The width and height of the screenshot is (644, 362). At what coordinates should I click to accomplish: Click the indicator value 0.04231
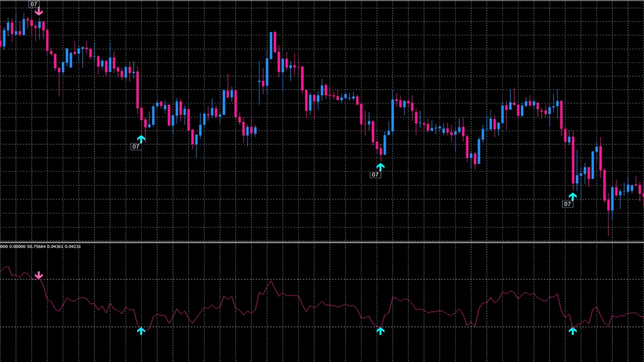point(72,246)
